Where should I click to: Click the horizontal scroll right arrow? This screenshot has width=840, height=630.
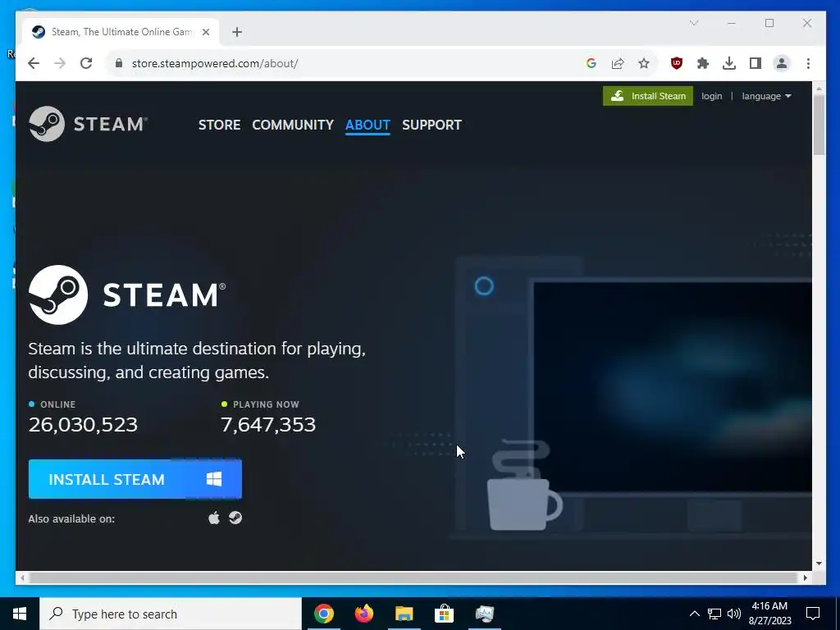(x=805, y=577)
